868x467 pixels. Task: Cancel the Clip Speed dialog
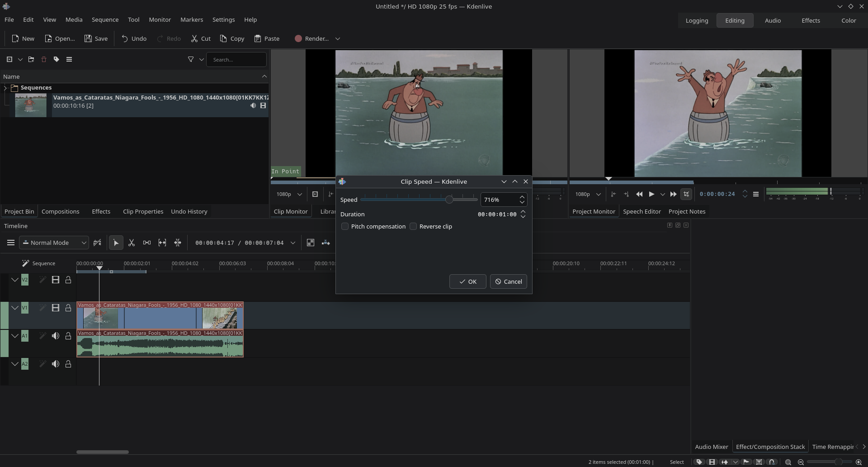pyautogui.click(x=508, y=281)
